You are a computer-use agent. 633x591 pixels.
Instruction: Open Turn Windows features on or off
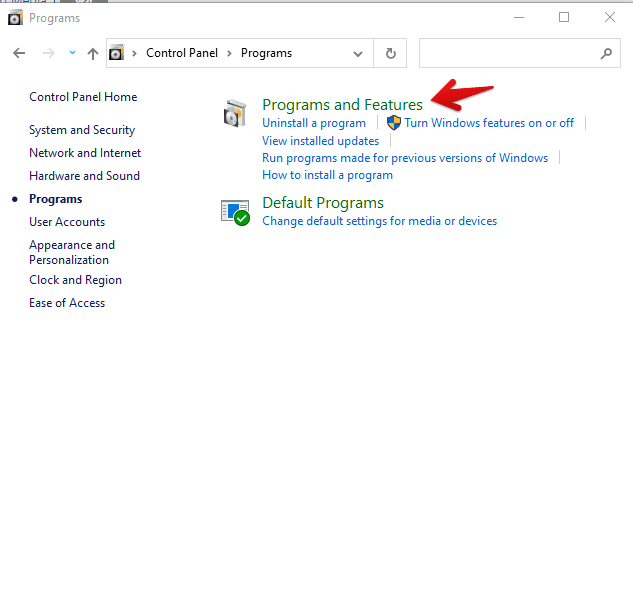pos(489,123)
